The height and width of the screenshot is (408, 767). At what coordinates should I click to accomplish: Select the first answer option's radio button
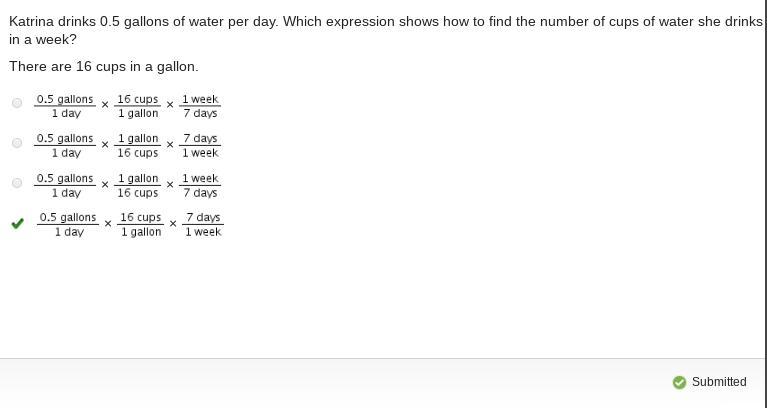click(x=17, y=103)
